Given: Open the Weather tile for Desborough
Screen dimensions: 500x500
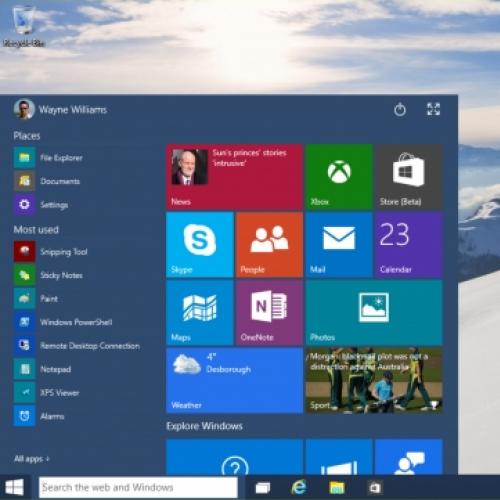Looking at the screenshot, I should [x=235, y=381].
